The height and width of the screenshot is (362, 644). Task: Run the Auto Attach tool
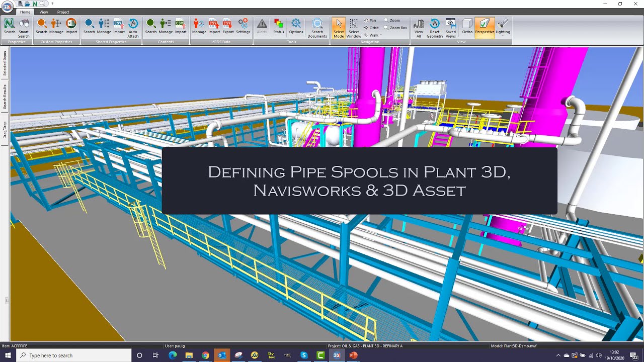click(133, 28)
